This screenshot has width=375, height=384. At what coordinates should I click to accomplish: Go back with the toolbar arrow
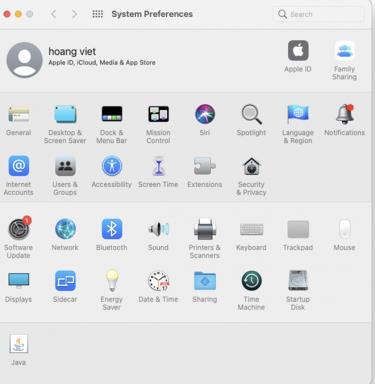pyautogui.click(x=54, y=14)
